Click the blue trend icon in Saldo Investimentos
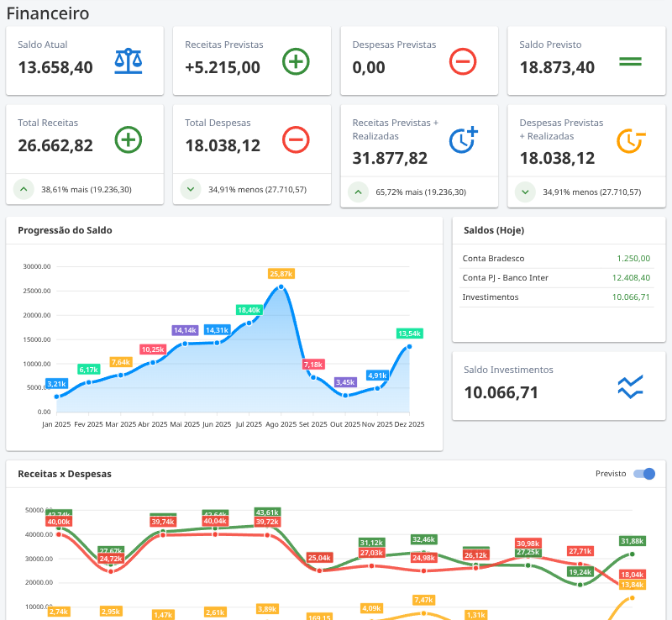672x620 pixels. (x=630, y=386)
